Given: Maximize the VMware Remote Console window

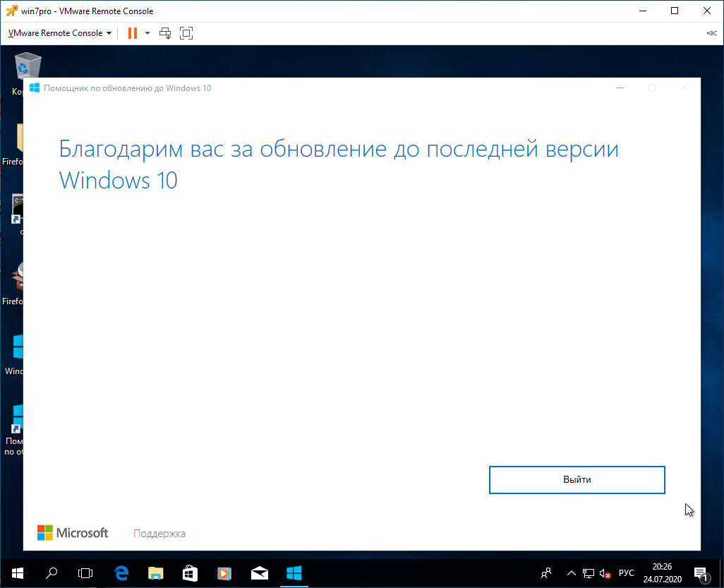Looking at the screenshot, I should [x=675, y=11].
